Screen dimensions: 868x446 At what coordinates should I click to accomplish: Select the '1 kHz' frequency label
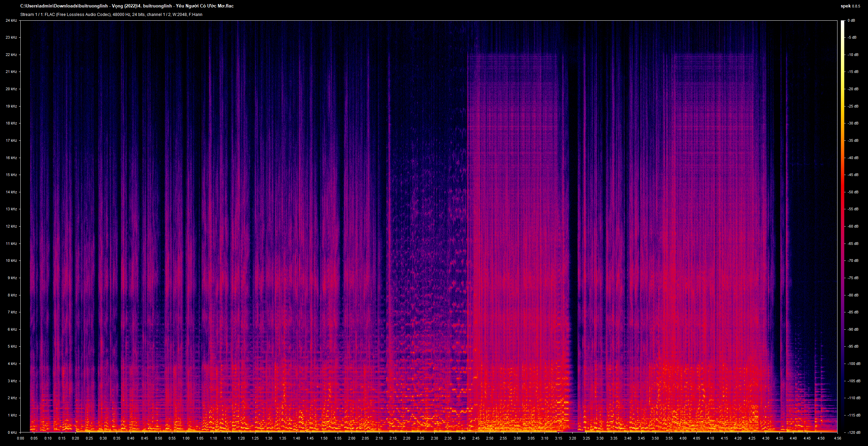pos(12,415)
